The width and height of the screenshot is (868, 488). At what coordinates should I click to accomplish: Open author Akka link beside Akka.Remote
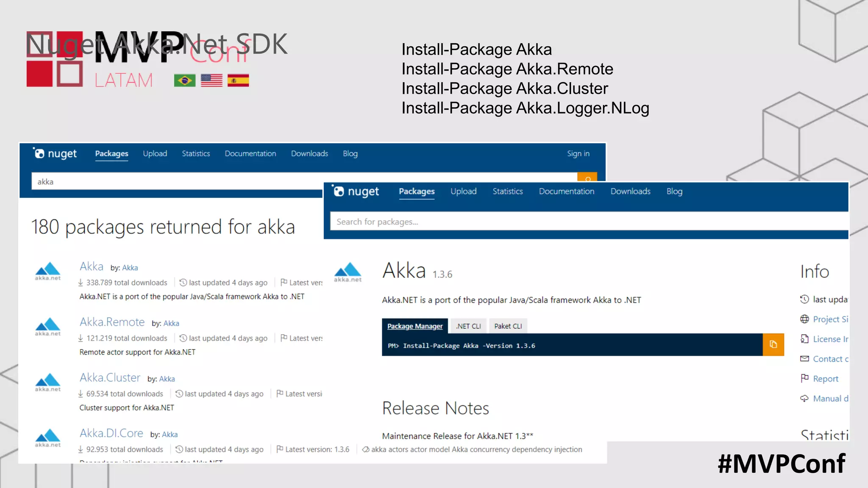171,323
